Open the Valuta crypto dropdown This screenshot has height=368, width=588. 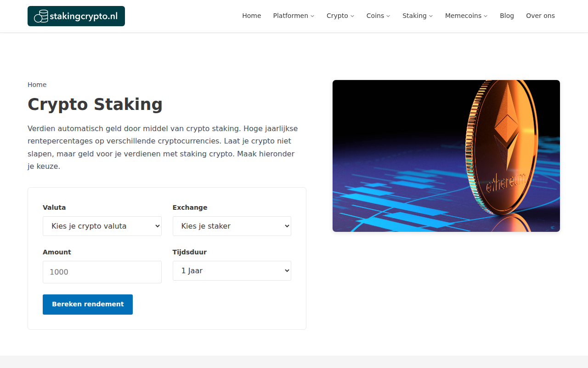[x=102, y=226]
